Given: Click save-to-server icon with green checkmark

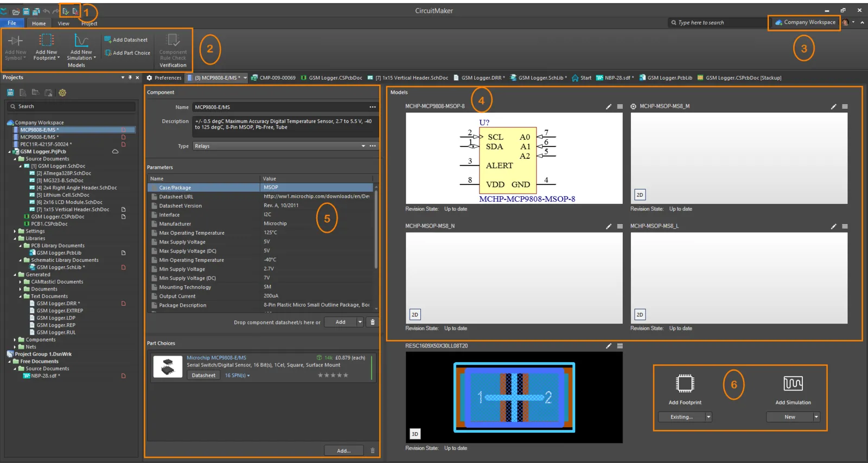Looking at the screenshot, I should pos(66,11).
